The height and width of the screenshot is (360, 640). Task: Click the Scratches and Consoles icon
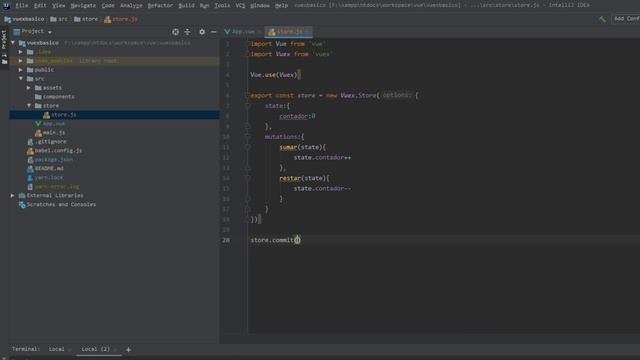(x=22, y=204)
